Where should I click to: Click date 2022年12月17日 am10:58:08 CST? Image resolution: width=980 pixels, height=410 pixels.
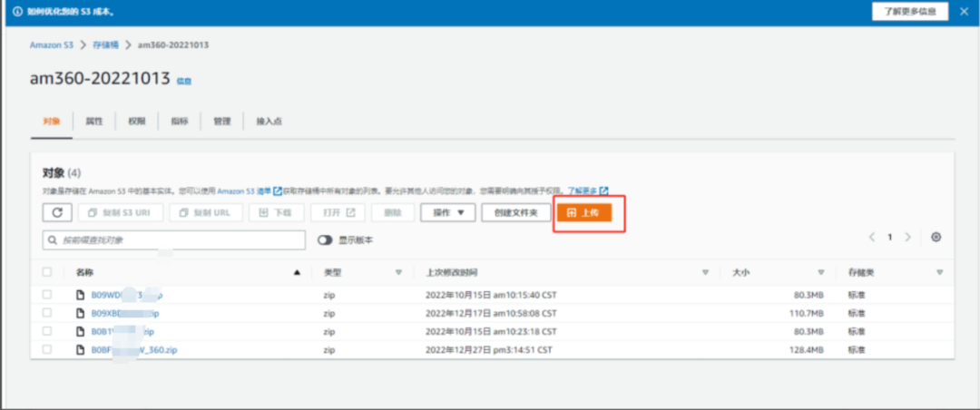tap(491, 313)
